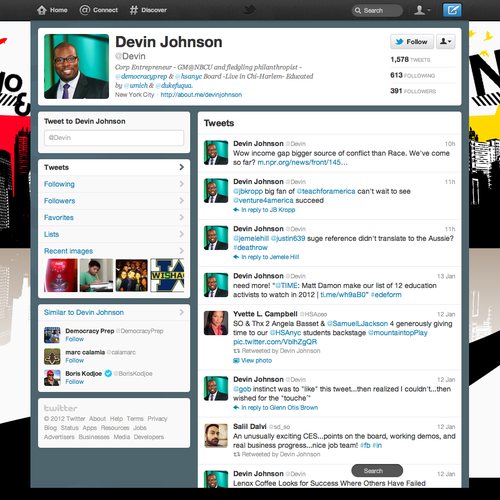This screenshot has height=500, width=500.
Task: Open @SamuelLJackson mention
Action: click(357, 323)
